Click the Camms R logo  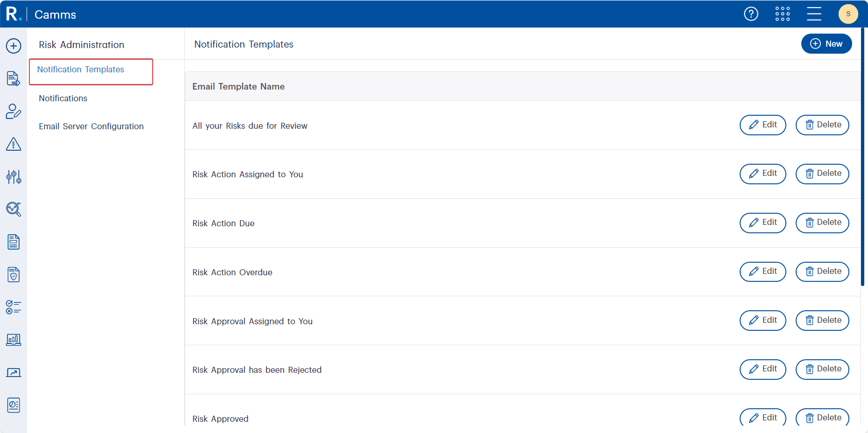[14, 14]
